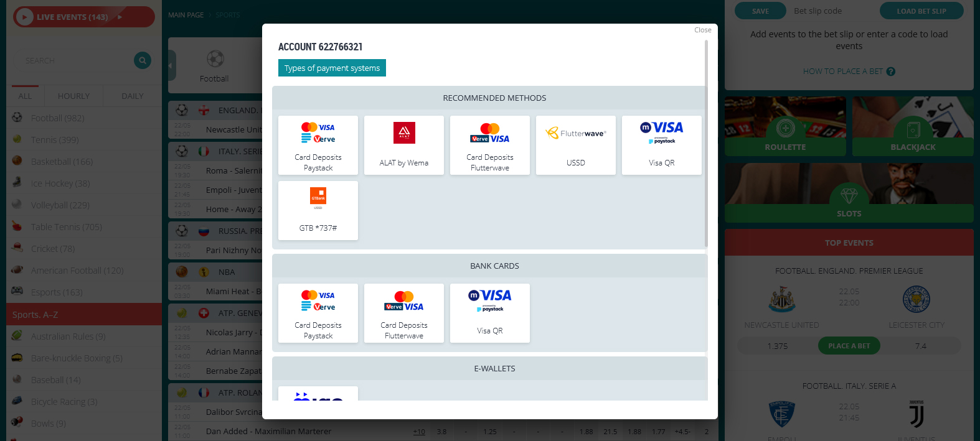The image size is (980, 441).
Task: Open Dan Added - Maximilian Marterer match
Action: [268, 431]
